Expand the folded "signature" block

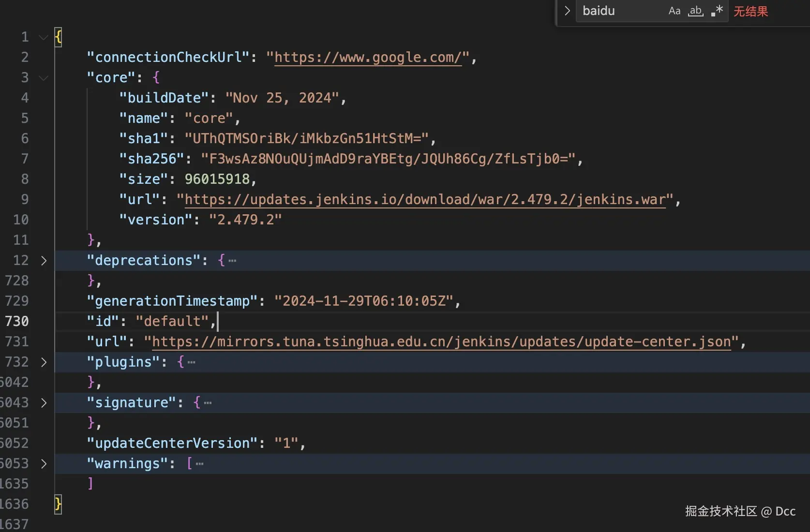[44, 403]
